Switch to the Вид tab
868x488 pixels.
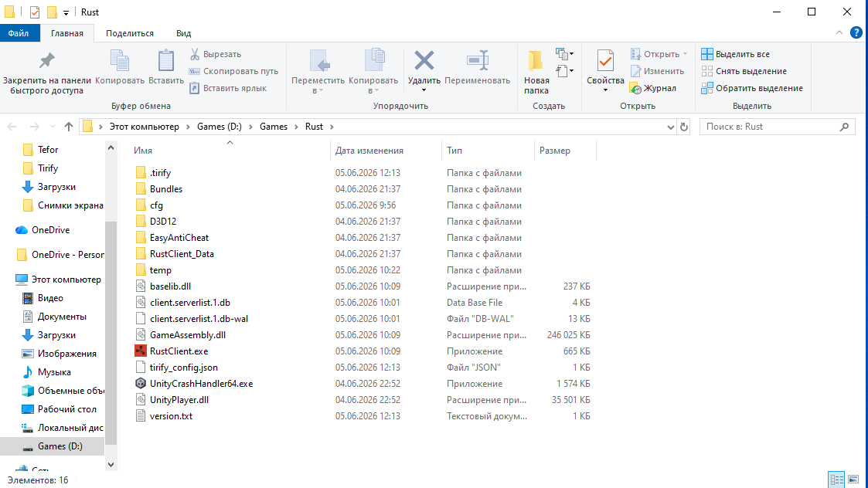coord(183,33)
